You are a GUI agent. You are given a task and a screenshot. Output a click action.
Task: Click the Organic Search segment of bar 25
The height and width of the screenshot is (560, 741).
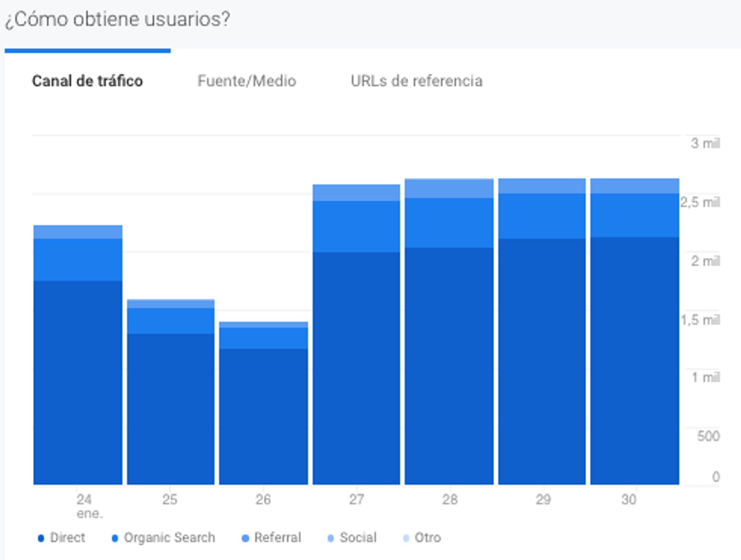click(x=170, y=321)
